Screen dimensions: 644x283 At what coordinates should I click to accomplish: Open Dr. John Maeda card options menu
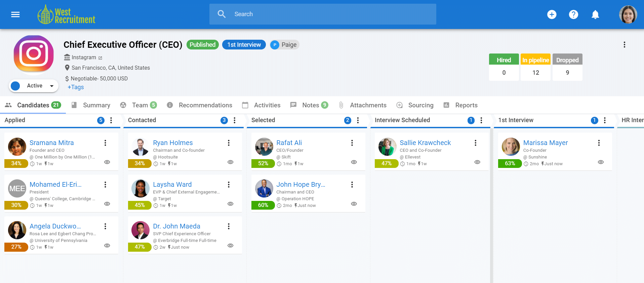tap(229, 226)
